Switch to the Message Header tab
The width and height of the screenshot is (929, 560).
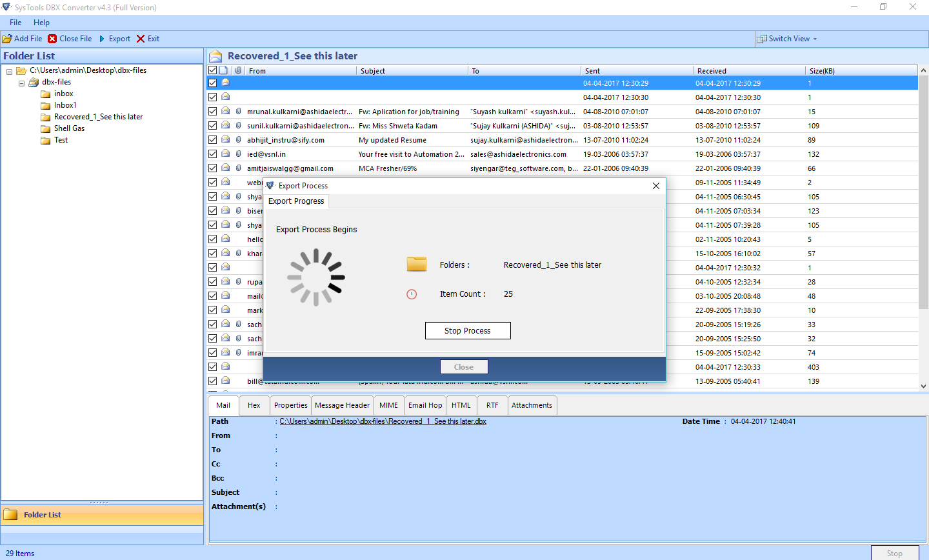342,405
